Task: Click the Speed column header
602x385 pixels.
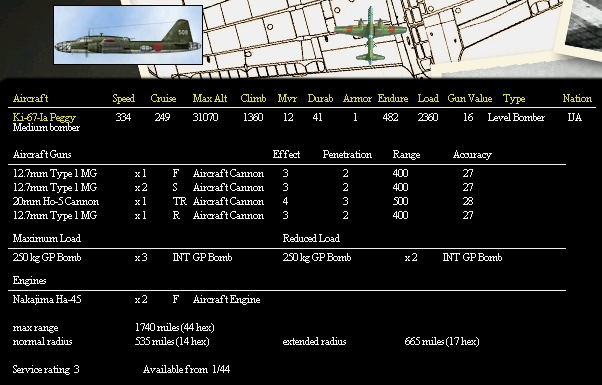Action: [x=124, y=99]
